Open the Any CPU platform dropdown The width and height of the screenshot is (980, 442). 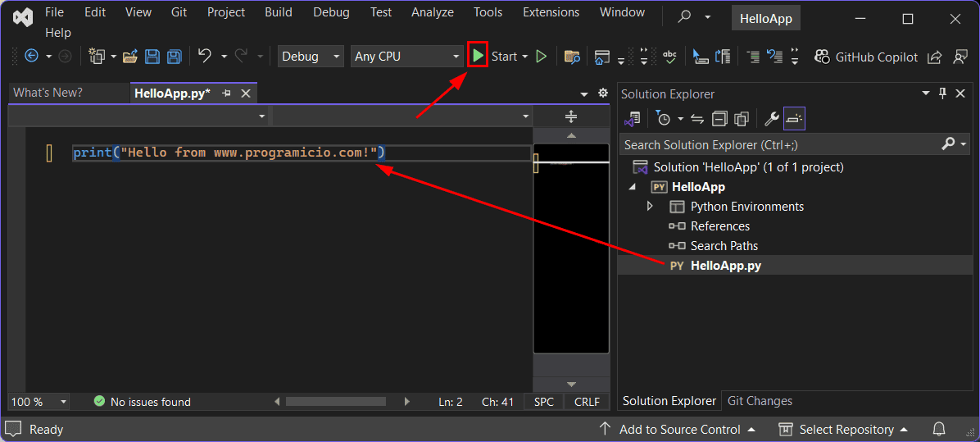[x=407, y=57]
